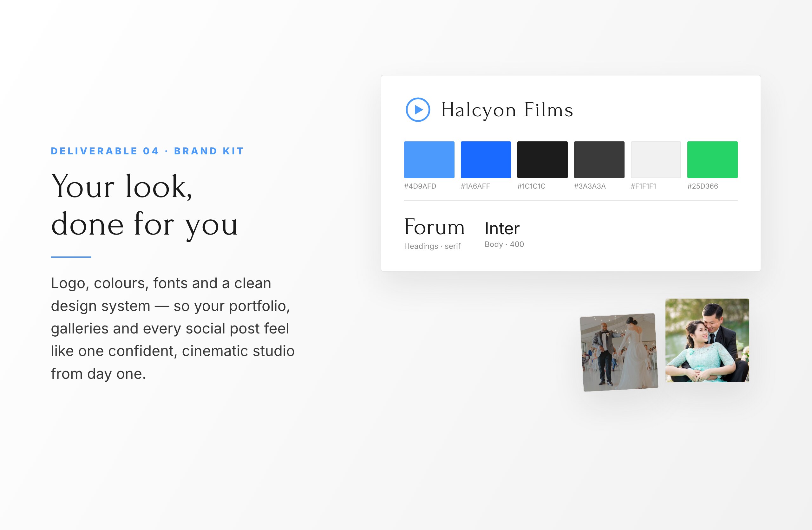Click the Inter font sample
812x530 pixels.
502,228
